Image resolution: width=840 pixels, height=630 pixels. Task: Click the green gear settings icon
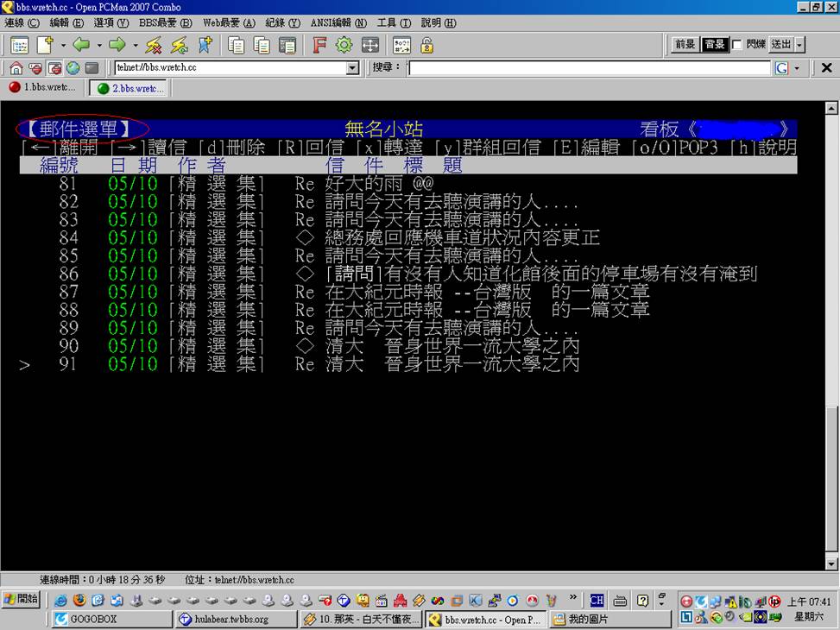click(x=344, y=45)
